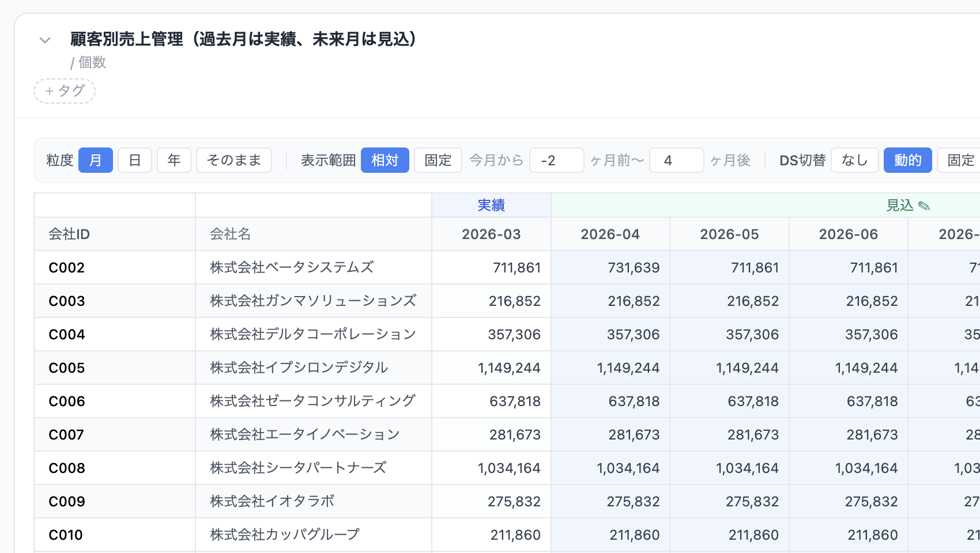Select 動的 for DS切替
Screen dimensions: 980x553
click(x=908, y=160)
